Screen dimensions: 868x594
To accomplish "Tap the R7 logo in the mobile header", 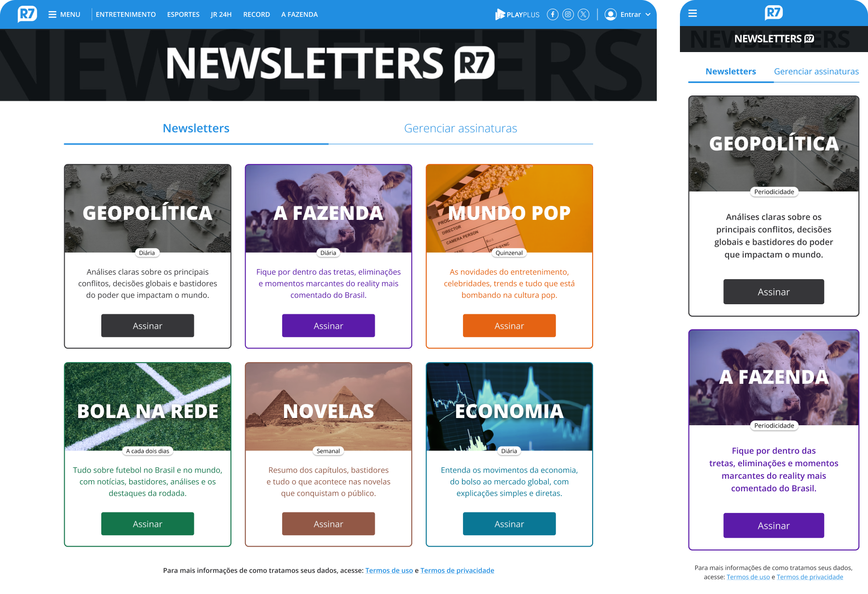I will 773,13.
